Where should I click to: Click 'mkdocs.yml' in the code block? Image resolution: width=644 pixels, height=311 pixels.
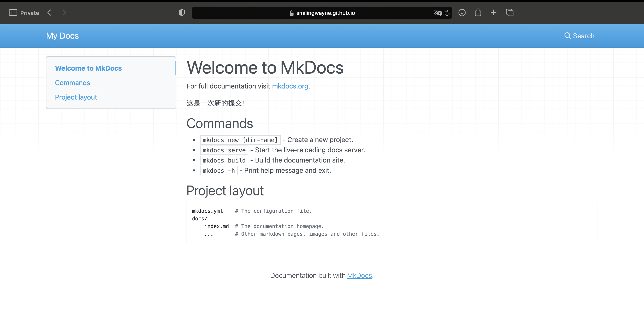[207, 211]
